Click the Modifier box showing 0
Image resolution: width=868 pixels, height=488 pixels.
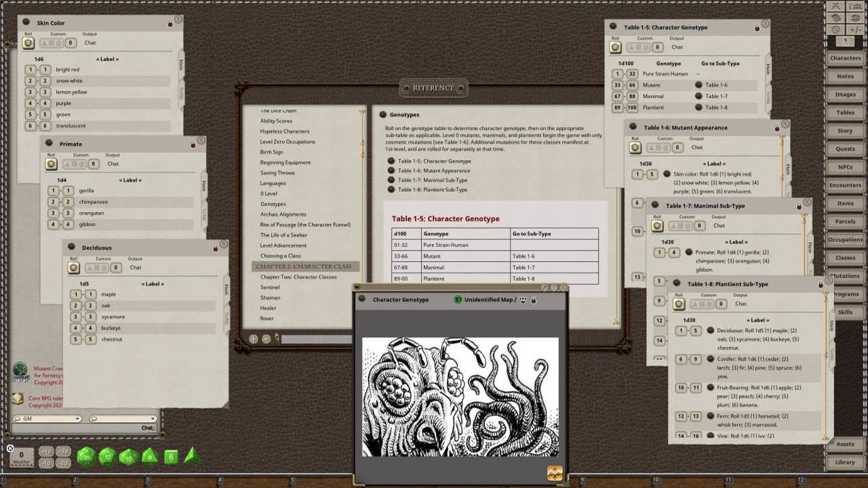(21, 457)
